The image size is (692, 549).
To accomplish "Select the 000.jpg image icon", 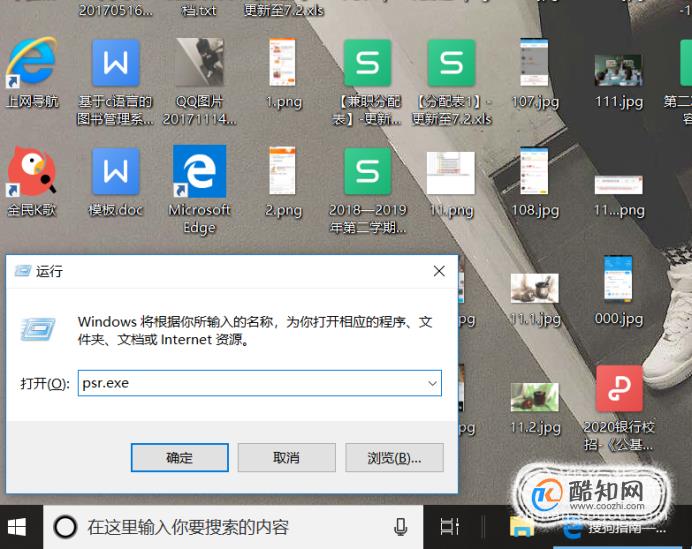I will 618,279.
